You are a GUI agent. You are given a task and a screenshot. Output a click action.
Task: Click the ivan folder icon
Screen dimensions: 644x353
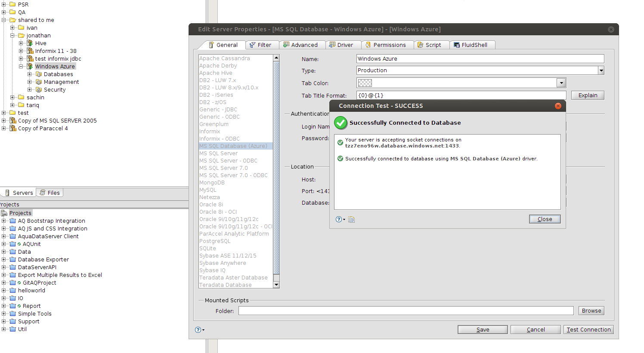point(21,28)
